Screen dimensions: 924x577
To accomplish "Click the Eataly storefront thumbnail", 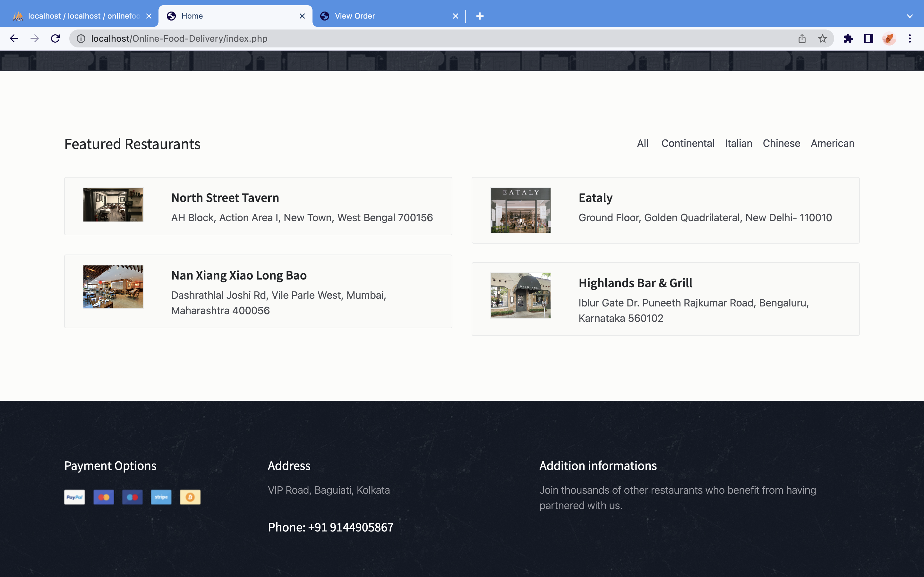I will tap(520, 210).
